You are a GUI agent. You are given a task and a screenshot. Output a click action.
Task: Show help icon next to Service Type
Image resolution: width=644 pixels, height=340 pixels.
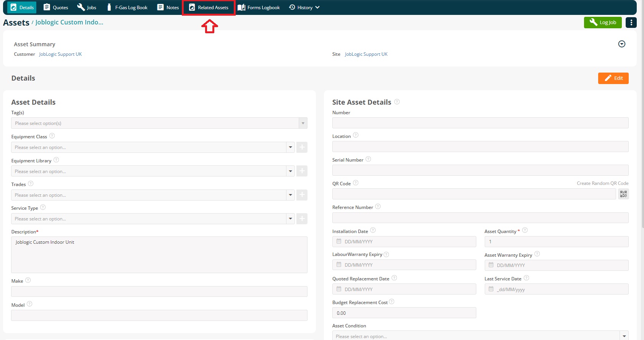tap(43, 207)
